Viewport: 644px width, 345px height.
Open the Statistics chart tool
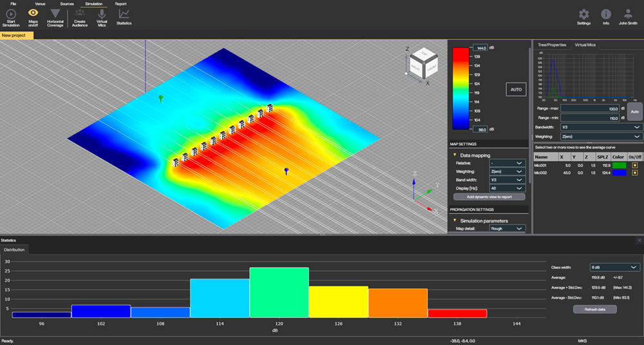124,14
